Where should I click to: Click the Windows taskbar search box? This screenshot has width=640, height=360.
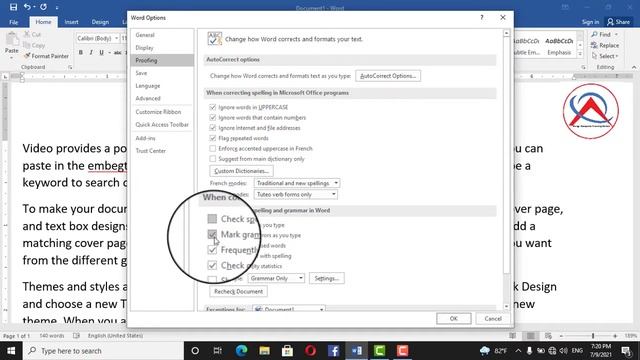(x=103, y=351)
